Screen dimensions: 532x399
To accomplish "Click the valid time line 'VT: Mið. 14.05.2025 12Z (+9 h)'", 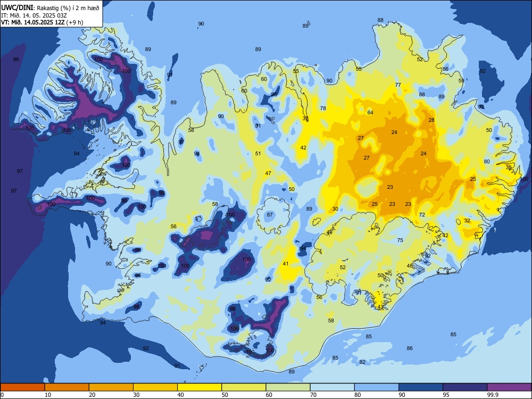I will [42, 22].
